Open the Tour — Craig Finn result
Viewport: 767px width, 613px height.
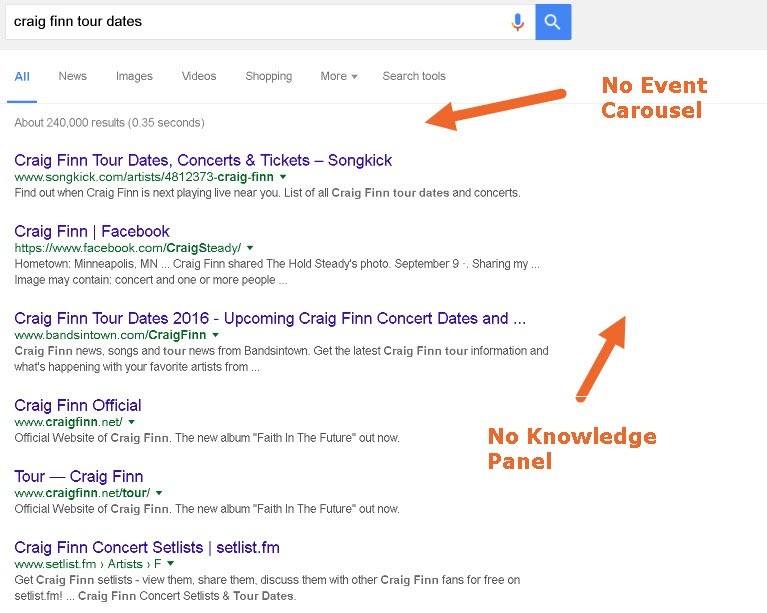point(79,476)
